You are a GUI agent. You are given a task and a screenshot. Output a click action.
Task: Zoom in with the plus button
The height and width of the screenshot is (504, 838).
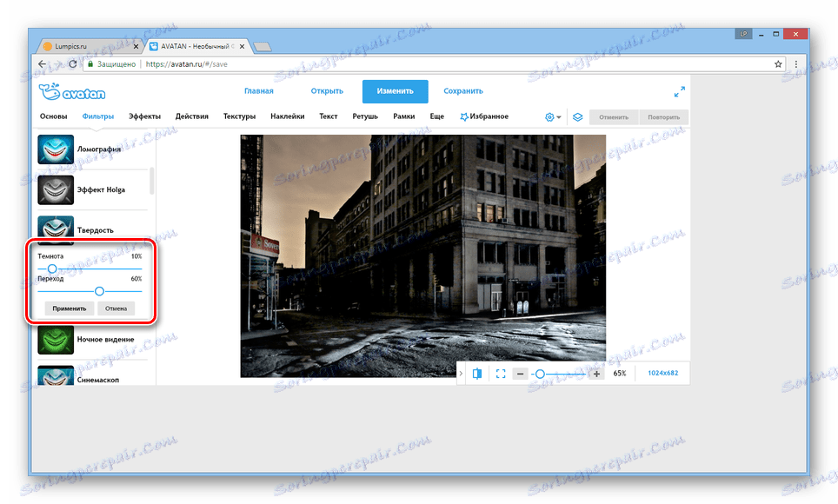point(596,374)
